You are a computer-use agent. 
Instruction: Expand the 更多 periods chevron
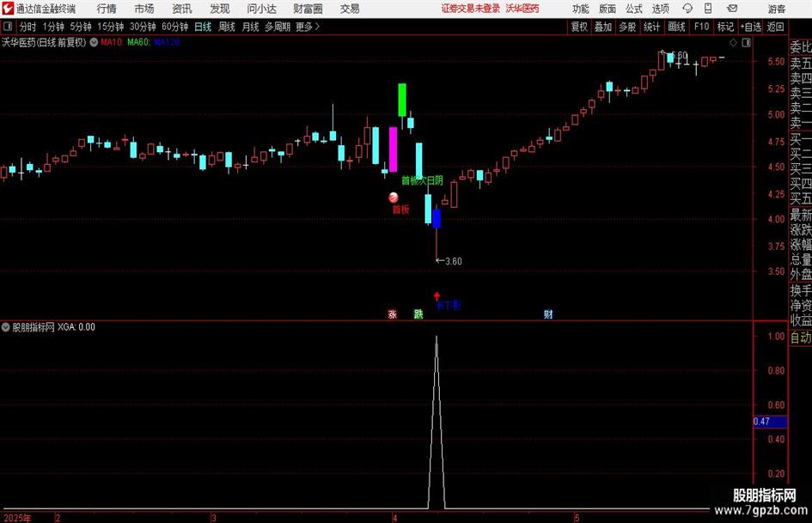point(317,27)
